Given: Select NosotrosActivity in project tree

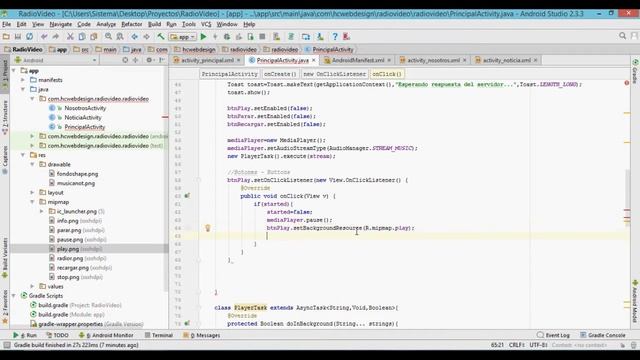Looking at the screenshot, I should pos(85,108).
